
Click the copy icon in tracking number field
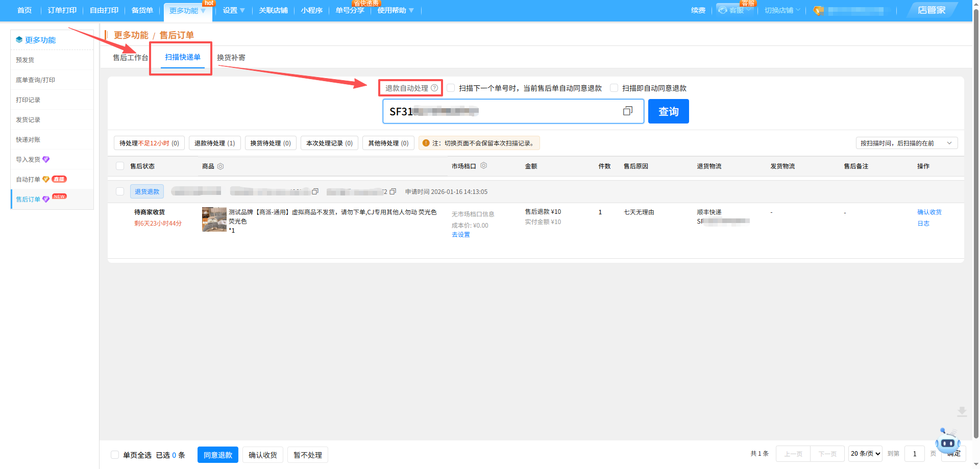[x=627, y=111]
